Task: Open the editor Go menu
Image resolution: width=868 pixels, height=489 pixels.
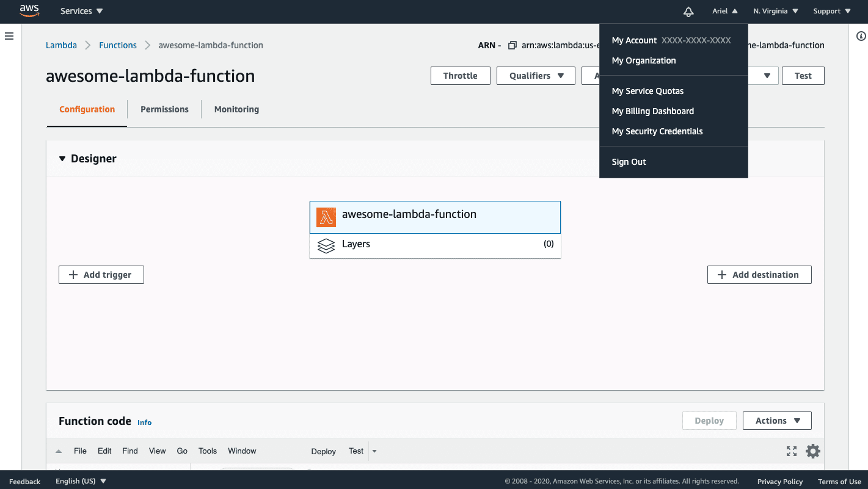Action: click(x=182, y=451)
